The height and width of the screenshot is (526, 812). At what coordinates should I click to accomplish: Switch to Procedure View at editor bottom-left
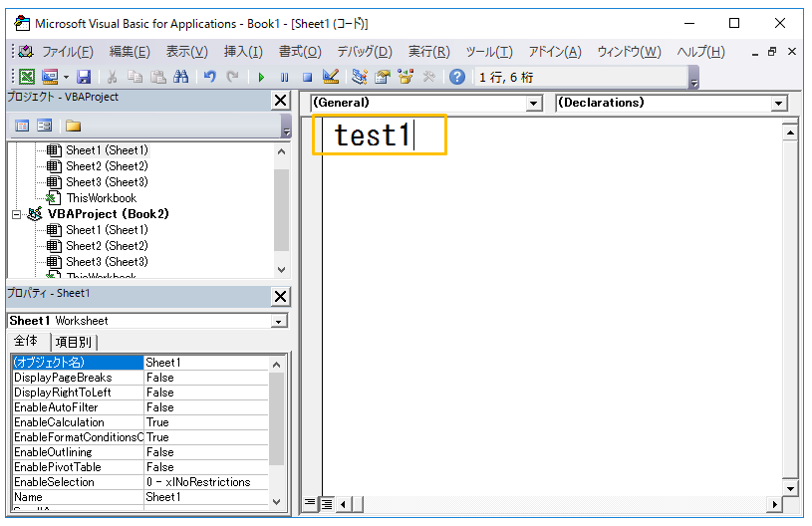pyautogui.click(x=310, y=503)
